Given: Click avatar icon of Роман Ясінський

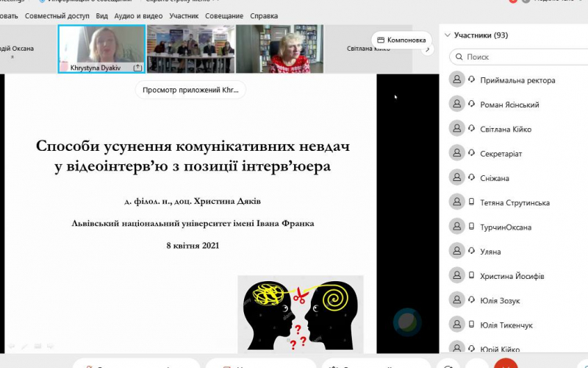Looking at the screenshot, I should point(456,104).
